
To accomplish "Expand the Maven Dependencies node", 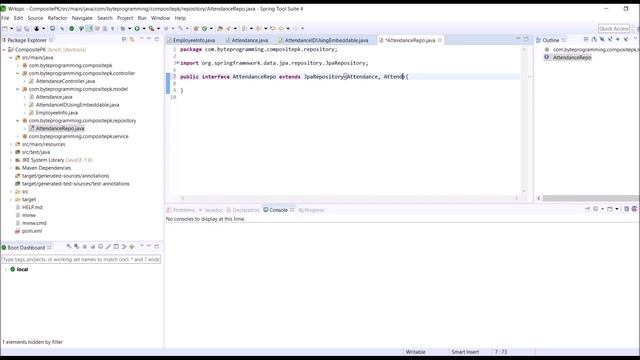I will coord(11,168).
